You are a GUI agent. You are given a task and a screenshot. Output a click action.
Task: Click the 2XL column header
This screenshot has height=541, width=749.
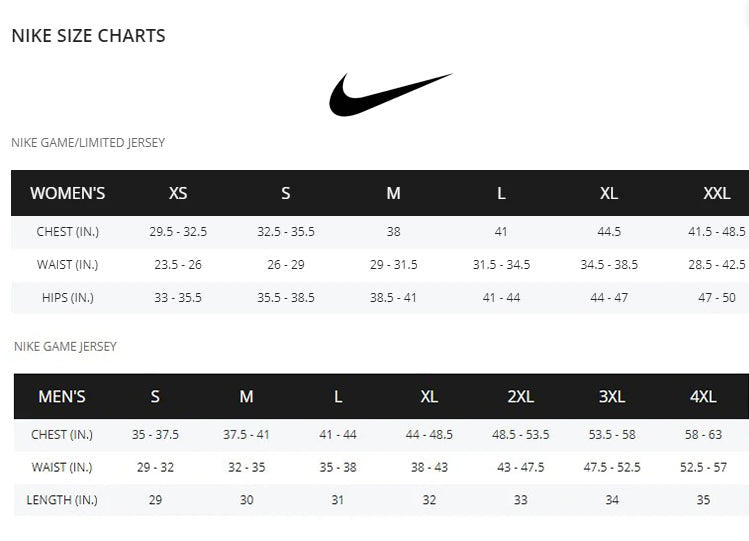click(x=520, y=396)
